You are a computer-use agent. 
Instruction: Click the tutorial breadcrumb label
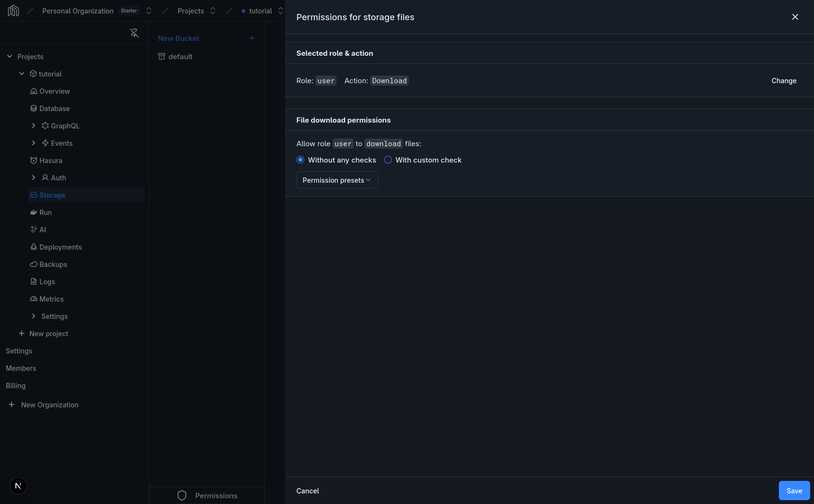pyautogui.click(x=260, y=11)
